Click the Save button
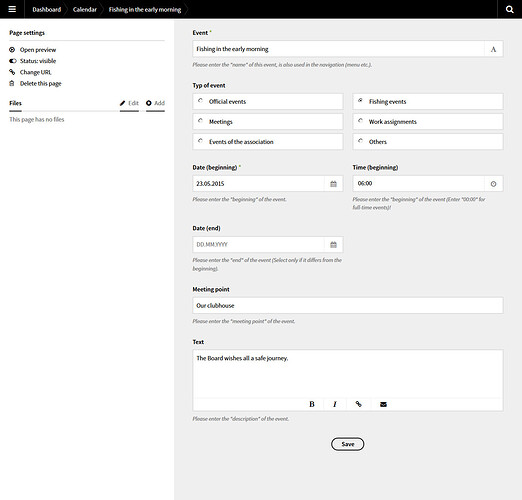The height and width of the screenshot is (500, 522). click(348, 444)
